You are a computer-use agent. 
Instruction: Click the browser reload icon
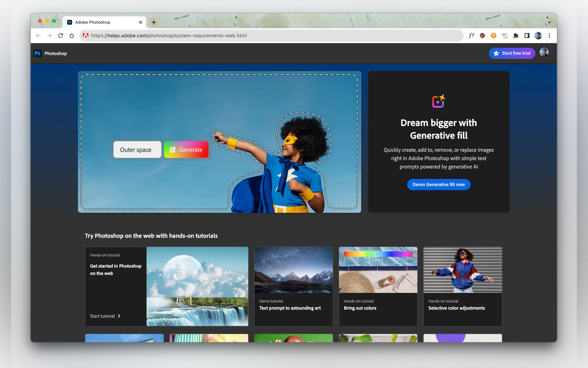[60, 35]
